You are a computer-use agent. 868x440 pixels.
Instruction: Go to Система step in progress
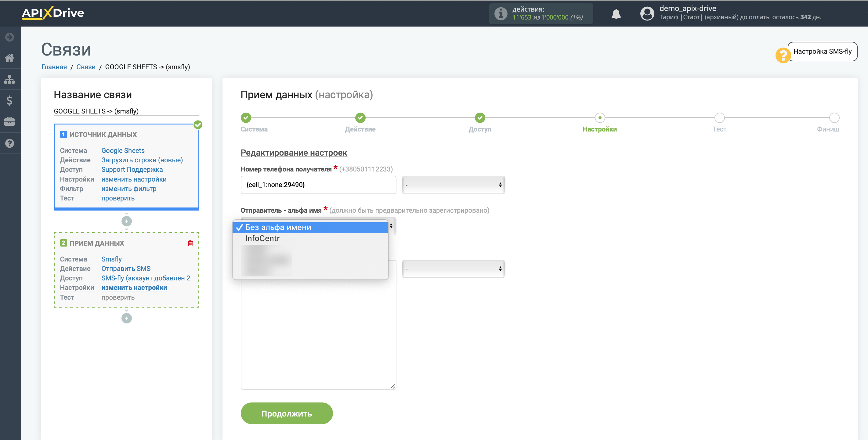tap(246, 117)
